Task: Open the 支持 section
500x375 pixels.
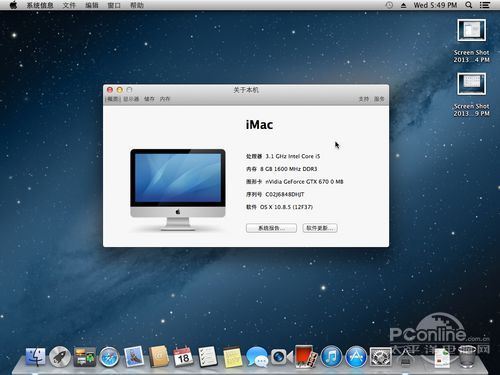Action: (364, 99)
